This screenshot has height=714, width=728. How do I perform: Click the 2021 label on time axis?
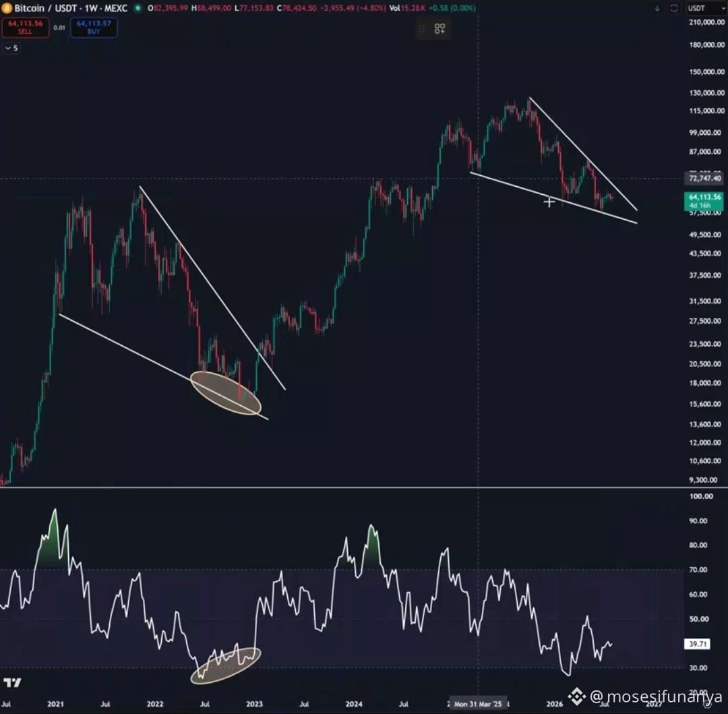point(56,704)
